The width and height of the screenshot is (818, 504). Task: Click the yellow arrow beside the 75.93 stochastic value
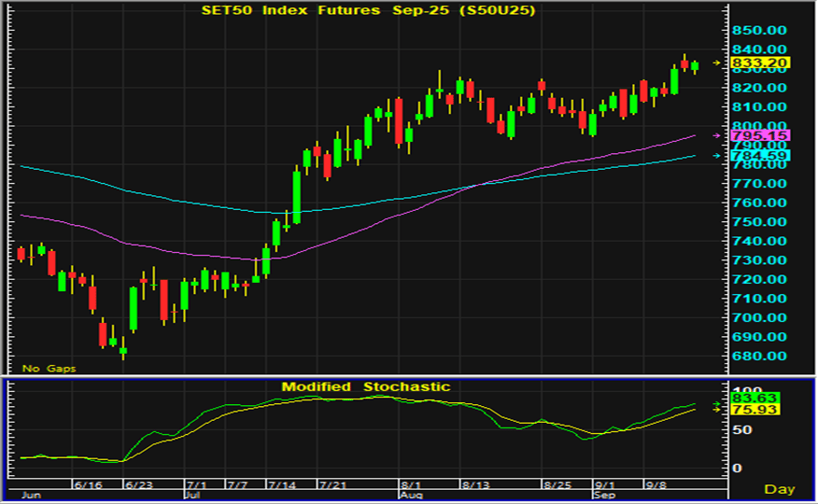[x=717, y=409]
